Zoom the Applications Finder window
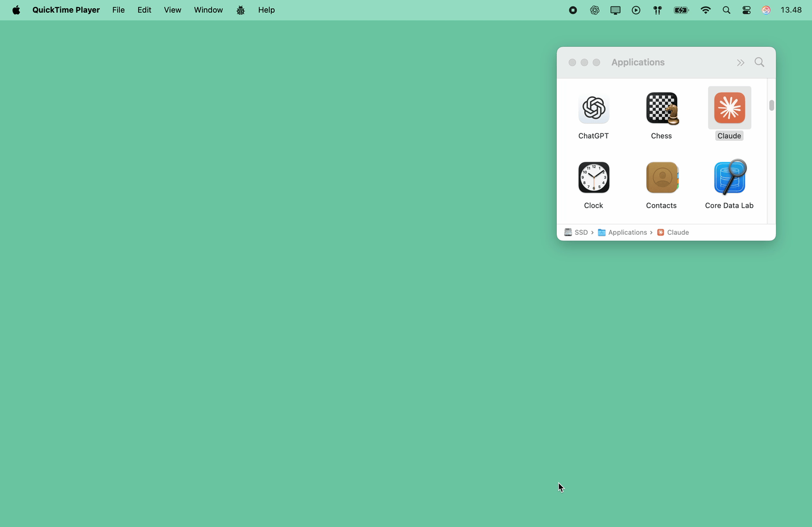The width and height of the screenshot is (812, 527). 596,63
